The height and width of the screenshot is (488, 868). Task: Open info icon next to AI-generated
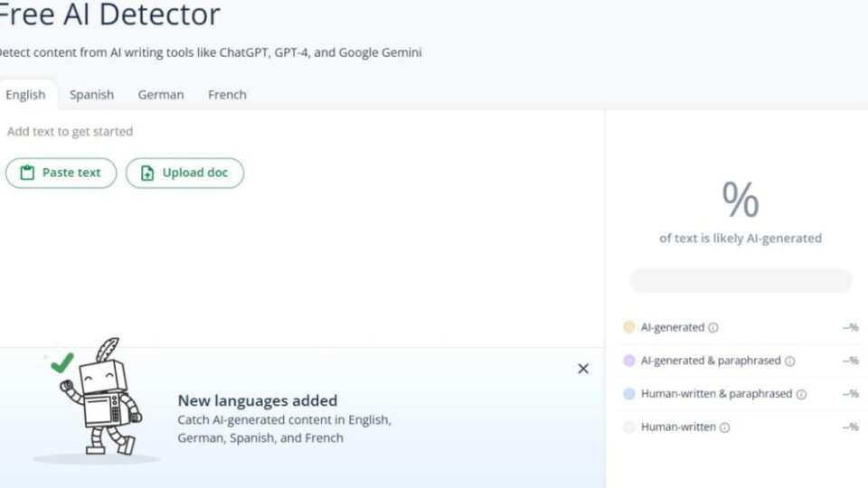pyautogui.click(x=713, y=327)
